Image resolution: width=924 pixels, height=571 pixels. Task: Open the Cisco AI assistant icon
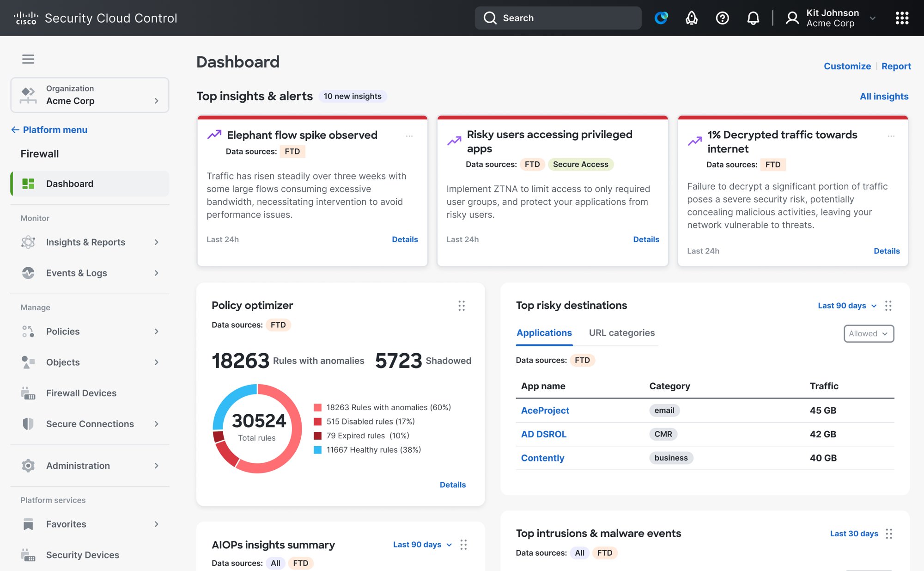661,18
